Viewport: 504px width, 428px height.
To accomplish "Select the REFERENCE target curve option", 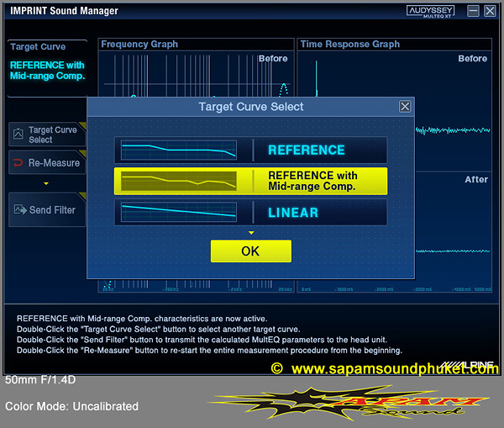I will (x=250, y=150).
